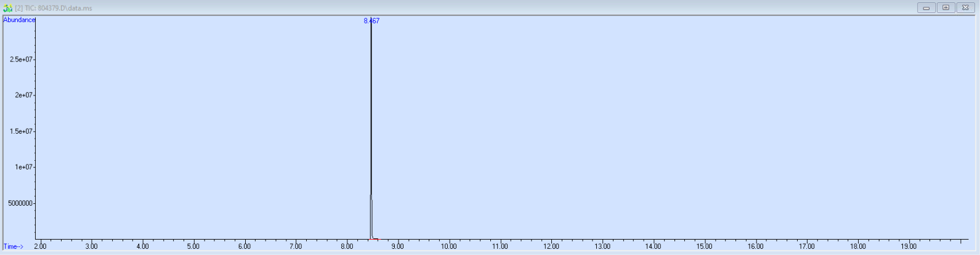This screenshot has height=255, width=980.
Task: Click the 2e+07 abundance tick label
Action: [x=23, y=95]
